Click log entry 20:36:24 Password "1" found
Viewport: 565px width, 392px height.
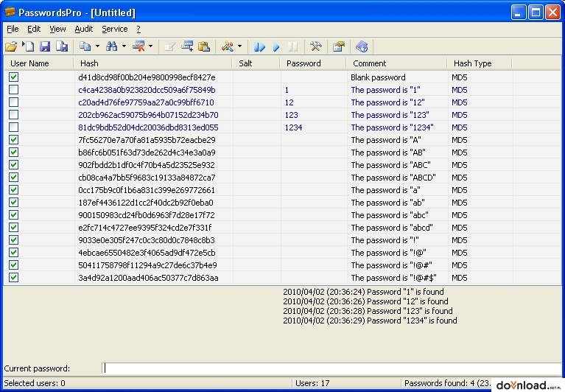(363, 292)
